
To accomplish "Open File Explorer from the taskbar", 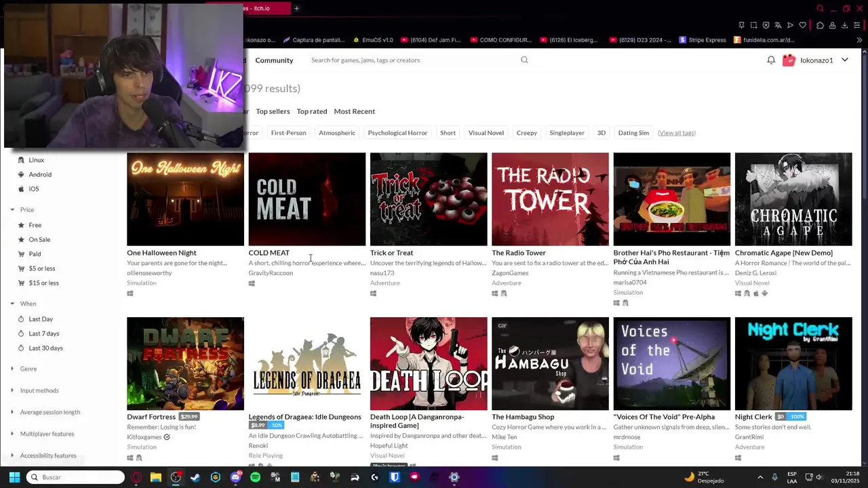I will (156, 477).
